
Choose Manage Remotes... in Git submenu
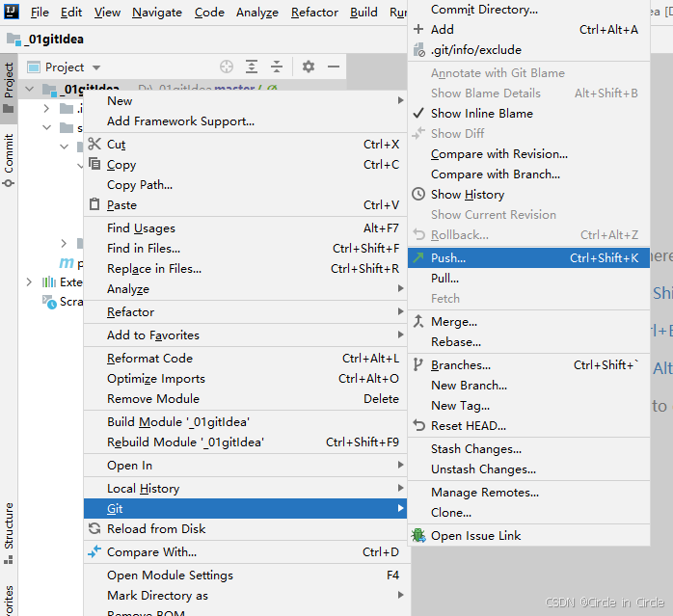click(484, 493)
